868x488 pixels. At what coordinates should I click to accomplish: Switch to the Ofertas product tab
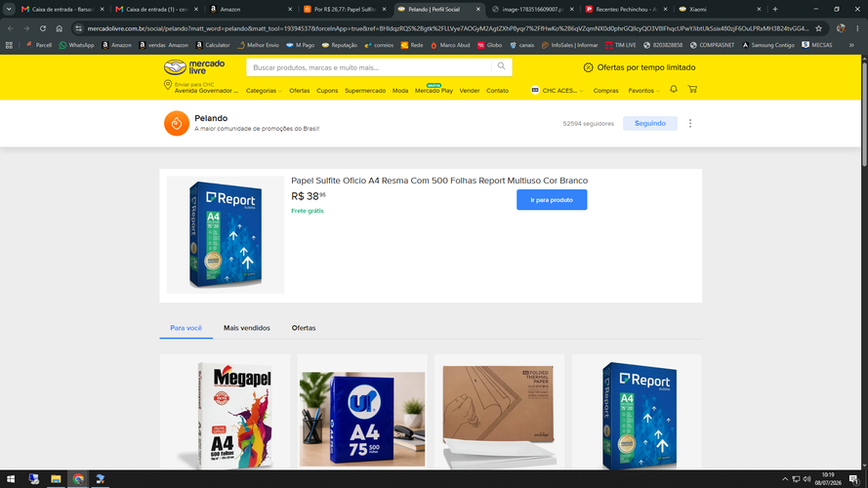point(304,328)
